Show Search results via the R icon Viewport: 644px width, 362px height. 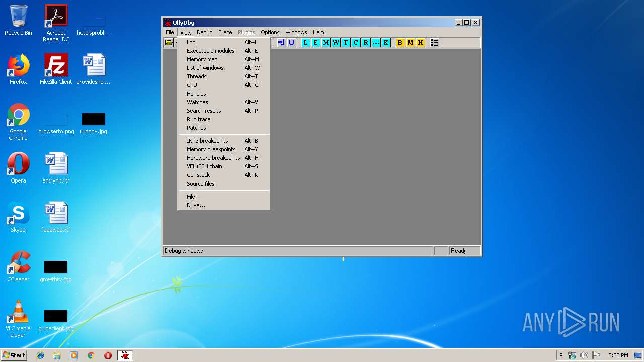366,43
